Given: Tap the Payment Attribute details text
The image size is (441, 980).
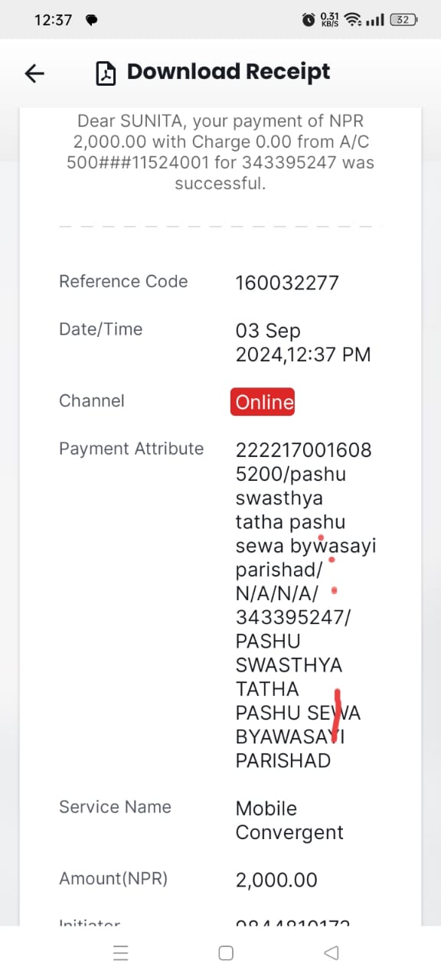Looking at the screenshot, I should (305, 605).
